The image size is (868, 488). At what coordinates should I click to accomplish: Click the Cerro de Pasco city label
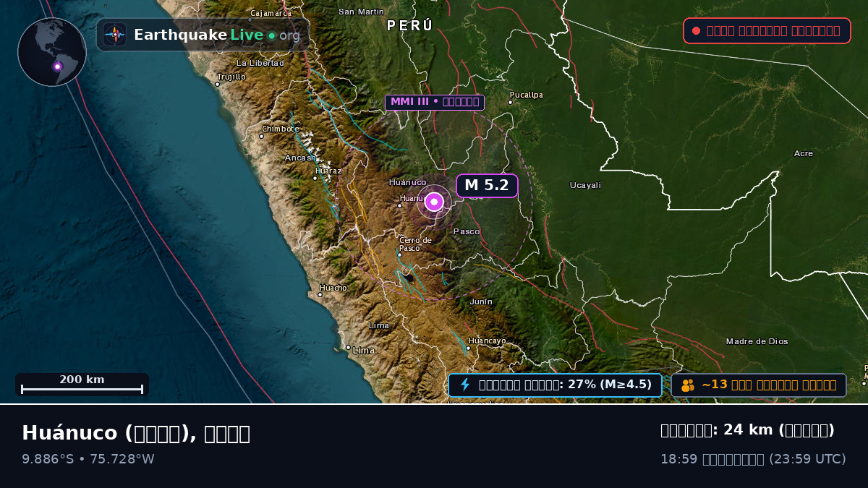click(415, 244)
